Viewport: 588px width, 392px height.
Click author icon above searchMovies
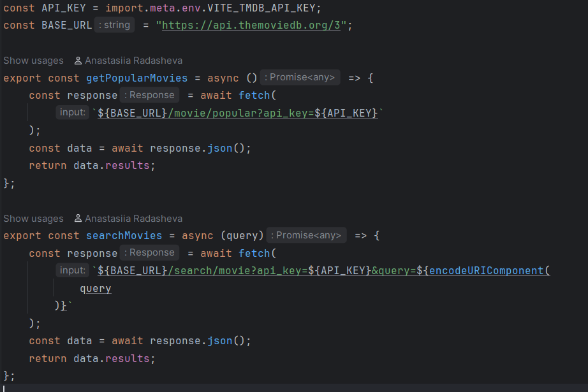[78, 219]
